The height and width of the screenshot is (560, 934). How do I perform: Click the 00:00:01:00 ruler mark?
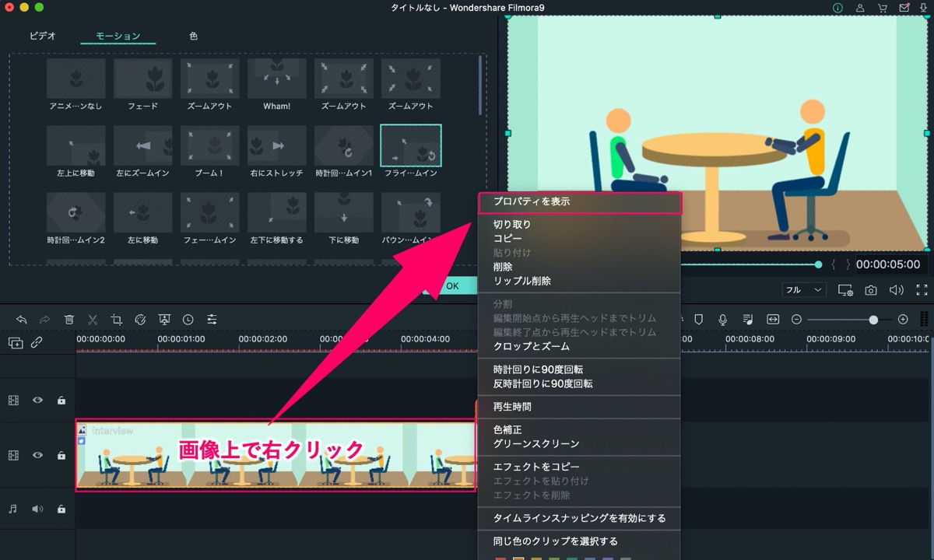point(181,339)
